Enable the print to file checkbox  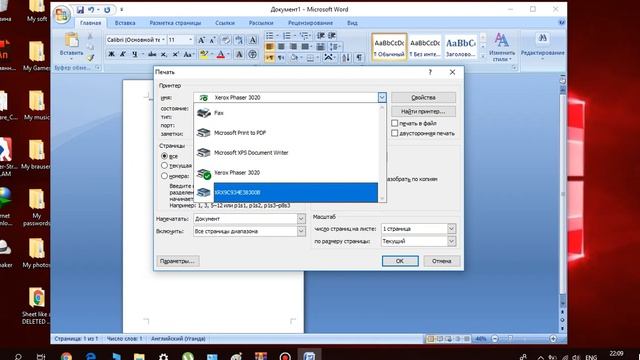[x=394, y=123]
